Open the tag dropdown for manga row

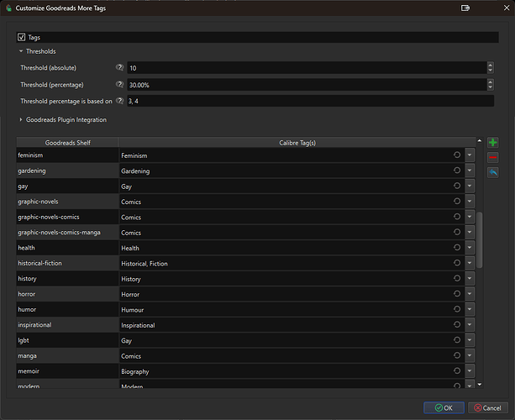click(x=469, y=356)
